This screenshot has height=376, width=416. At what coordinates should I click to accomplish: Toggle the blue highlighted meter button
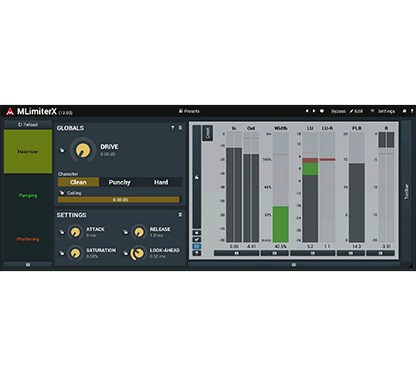(197, 246)
